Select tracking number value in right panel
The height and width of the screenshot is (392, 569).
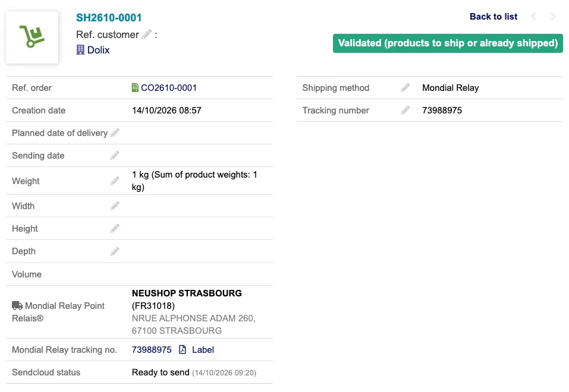point(442,110)
